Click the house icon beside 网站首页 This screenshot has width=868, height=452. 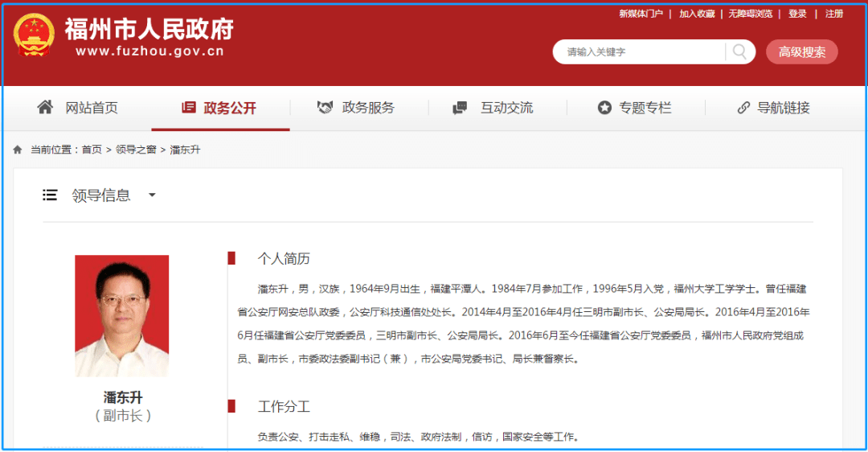coord(45,107)
